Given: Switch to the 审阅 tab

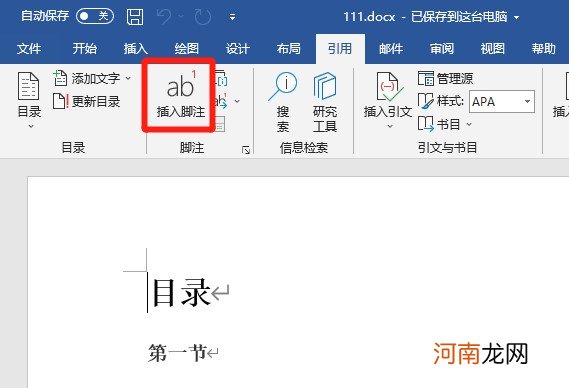Looking at the screenshot, I should coord(442,48).
